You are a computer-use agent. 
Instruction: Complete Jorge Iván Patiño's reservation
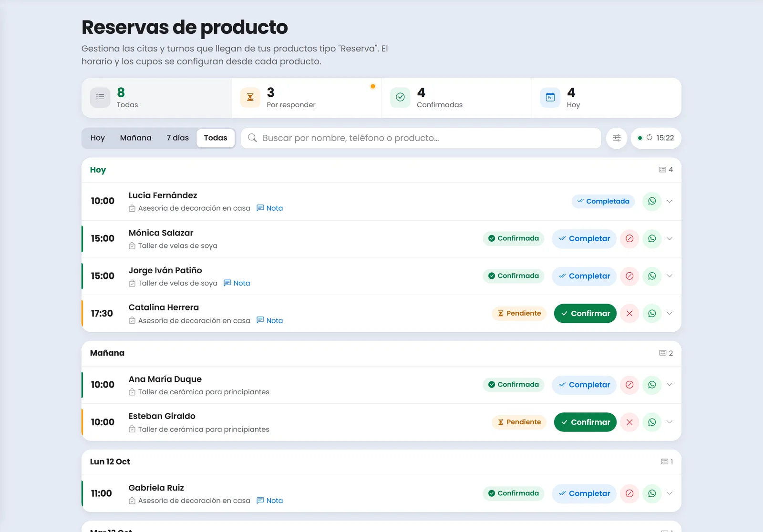[x=584, y=276]
